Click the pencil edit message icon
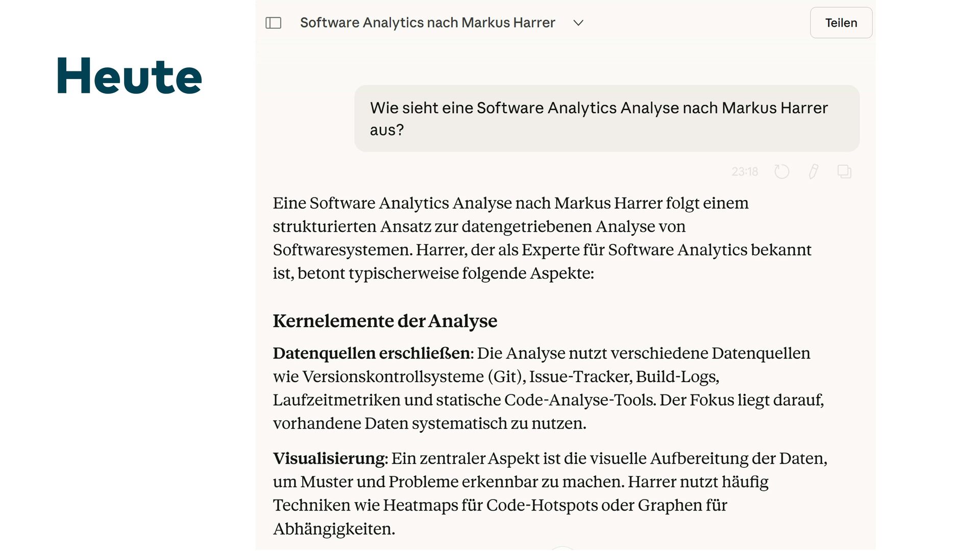The height and width of the screenshot is (551, 980). coord(813,171)
